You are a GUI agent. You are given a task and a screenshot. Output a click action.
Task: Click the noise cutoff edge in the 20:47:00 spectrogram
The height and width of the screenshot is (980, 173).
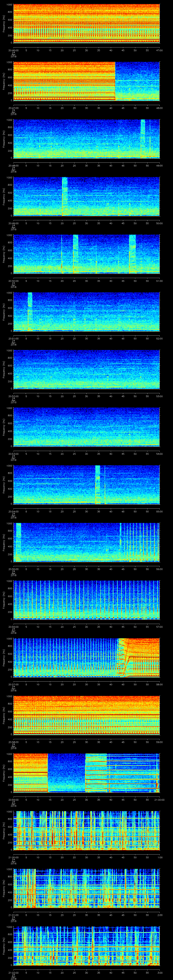[x=115, y=81]
